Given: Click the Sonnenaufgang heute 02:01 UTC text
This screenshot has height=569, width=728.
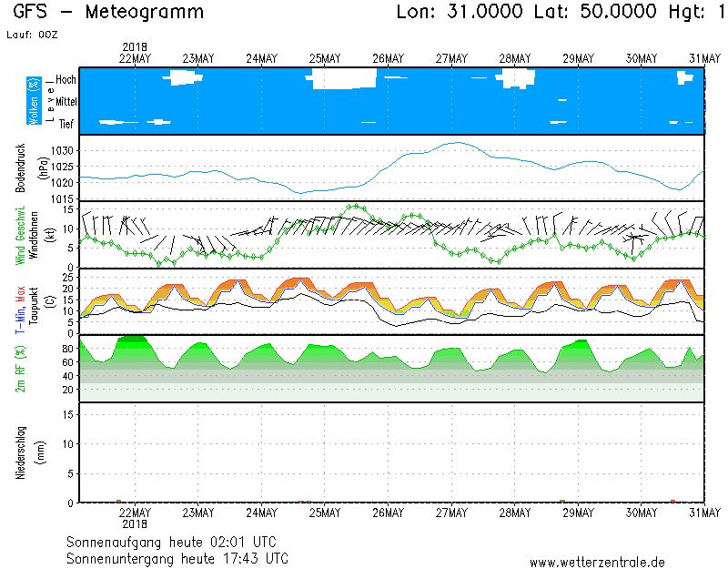Looking at the screenshot, I should 177,542.
